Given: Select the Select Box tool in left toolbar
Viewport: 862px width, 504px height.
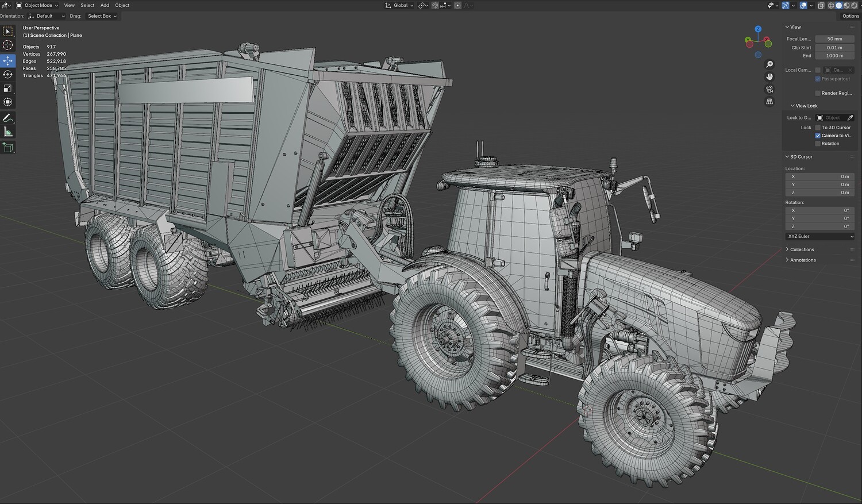Looking at the screenshot, I should click(8, 32).
